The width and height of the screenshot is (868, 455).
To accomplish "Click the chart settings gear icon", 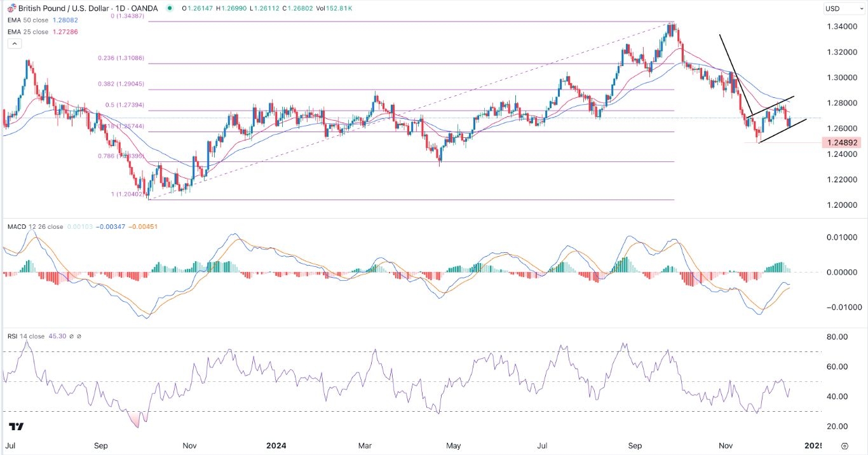I will [x=844, y=447].
